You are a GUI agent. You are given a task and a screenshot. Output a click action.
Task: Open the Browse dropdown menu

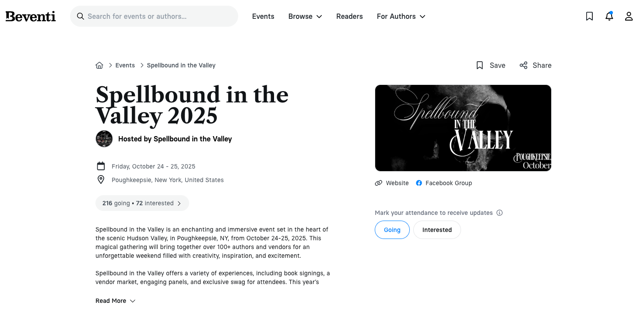tap(305, 16)
